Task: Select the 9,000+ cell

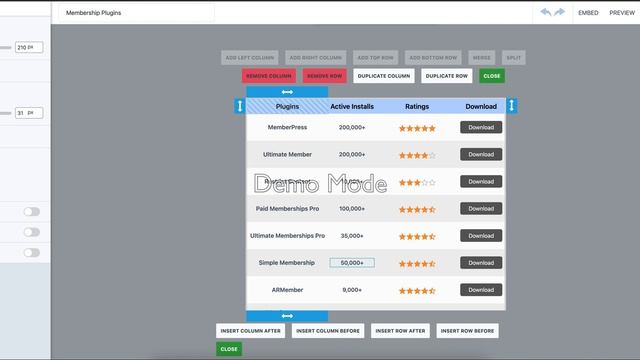Action: pyautogui.click(x=352, y=290)
